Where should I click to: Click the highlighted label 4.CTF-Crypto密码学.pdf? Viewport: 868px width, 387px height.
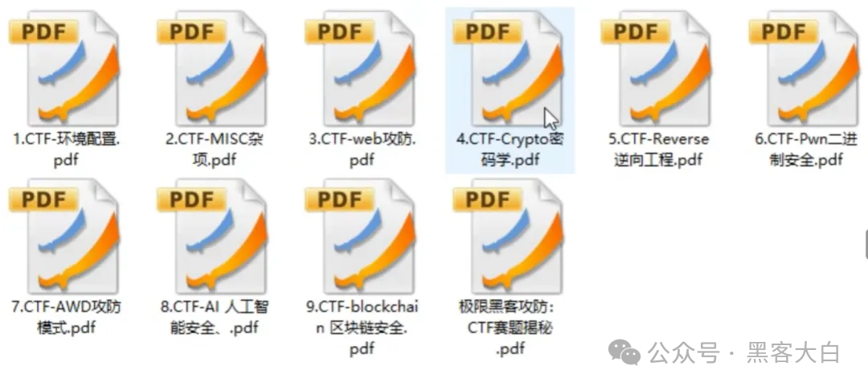tap(510, 150)
